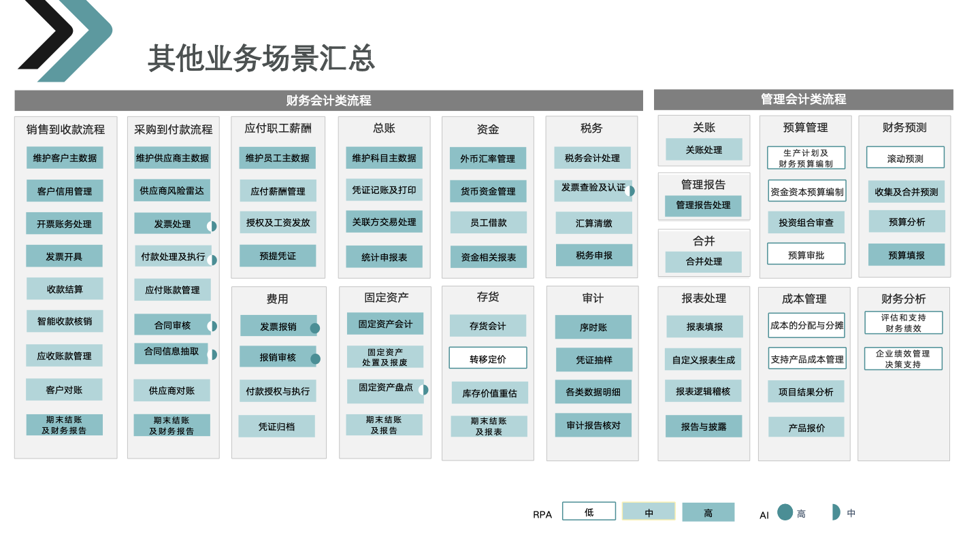Click the AI 中 half-circle in legend
Image resolution: width=980 pixels, height=551 pixels.
(x=836, y=512)
